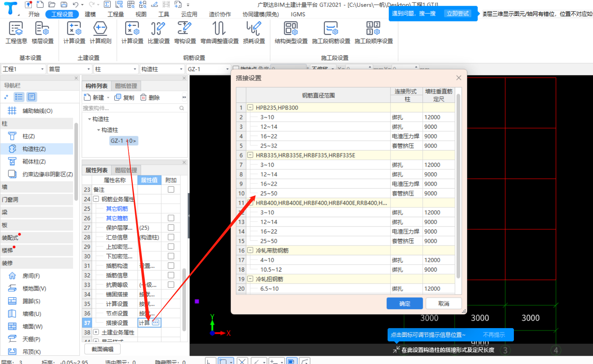
Task: Switch to 建模 ribbon tab
Action: pos(90,14)
